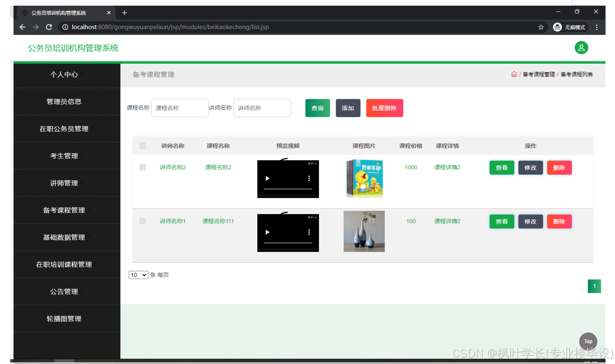Open the rows-per-page dropdown showing 10
Image resolution: width=615 pixels, height=364 pixels.
point(138,275)
